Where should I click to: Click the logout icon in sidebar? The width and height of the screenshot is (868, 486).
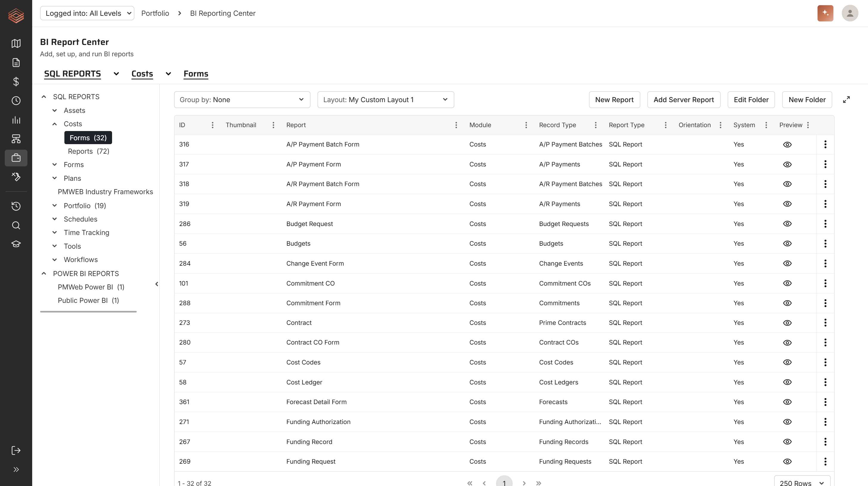pyautogui.click(x=16, y=450)
